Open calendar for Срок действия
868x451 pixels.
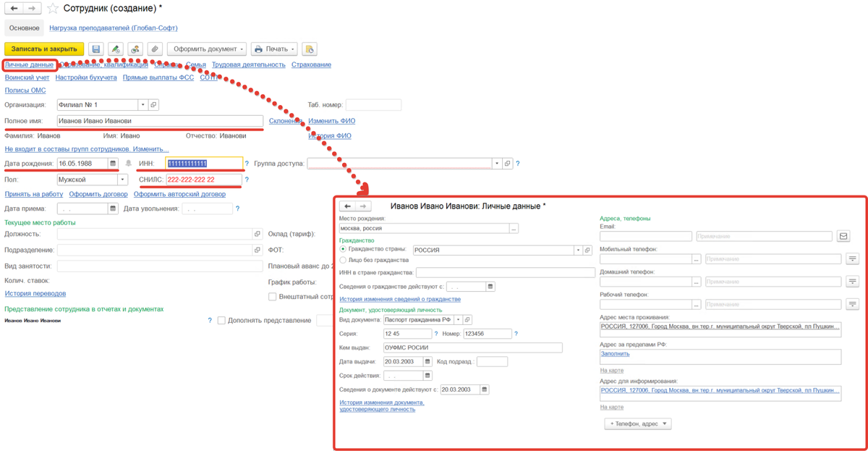[427, 376]
